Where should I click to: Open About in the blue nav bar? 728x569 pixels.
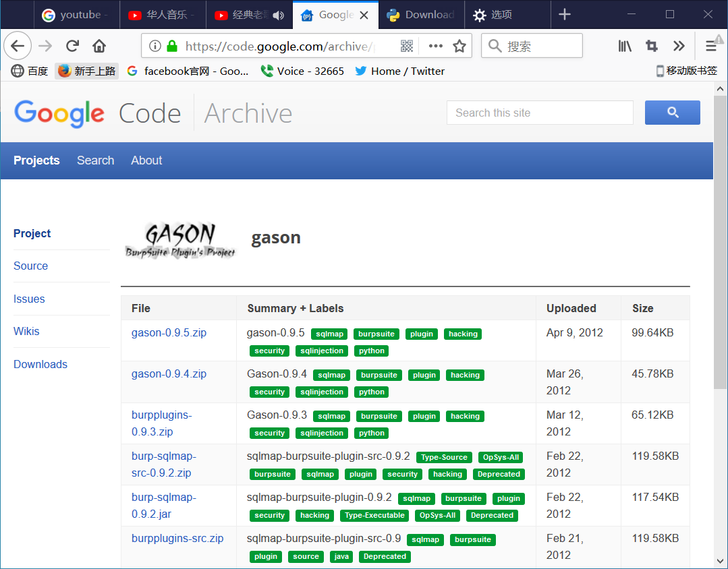[x=146, y=160]
